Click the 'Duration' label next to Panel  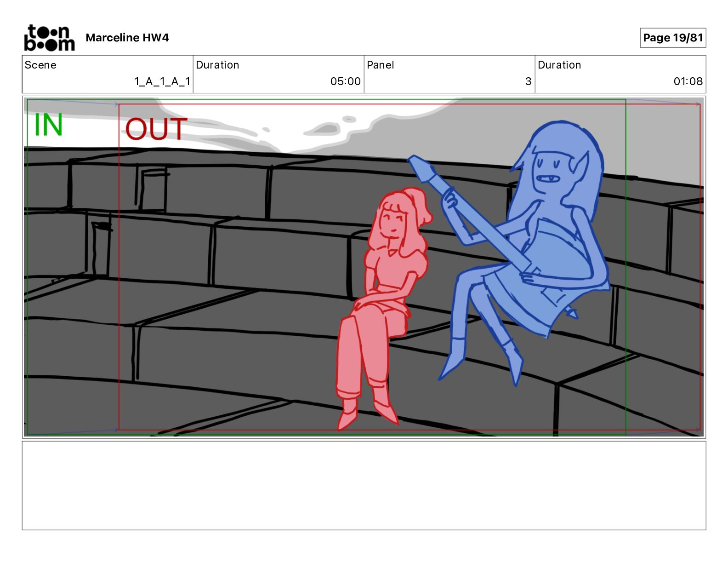click(559, 65)
